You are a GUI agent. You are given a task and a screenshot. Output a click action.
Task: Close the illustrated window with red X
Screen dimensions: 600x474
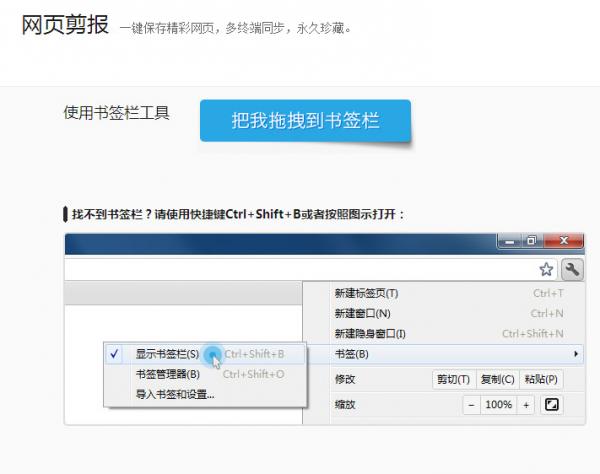click(563, 241)
